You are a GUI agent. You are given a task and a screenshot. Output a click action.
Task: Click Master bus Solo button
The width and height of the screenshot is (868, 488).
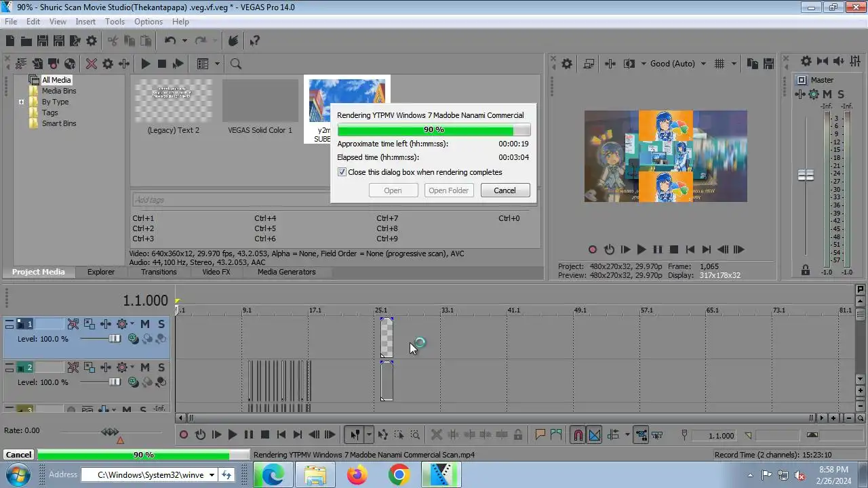click(x=841, y=94)
